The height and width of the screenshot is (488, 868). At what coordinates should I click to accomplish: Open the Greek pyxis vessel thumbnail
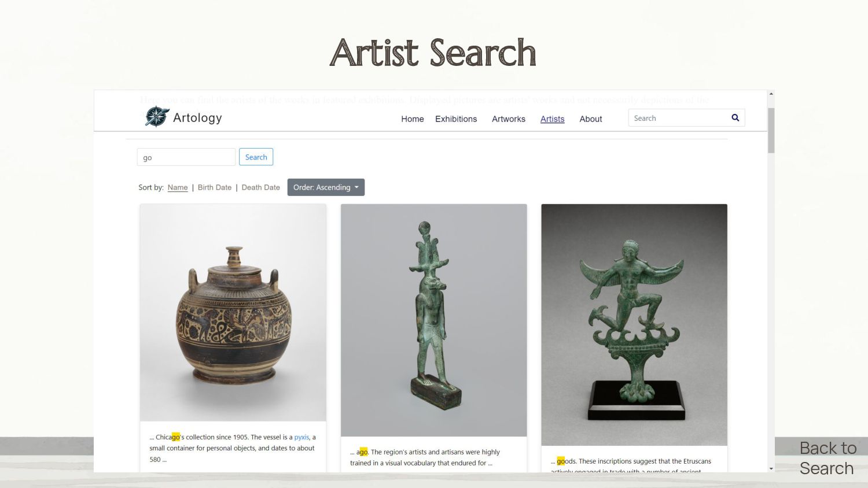[233, 313]
